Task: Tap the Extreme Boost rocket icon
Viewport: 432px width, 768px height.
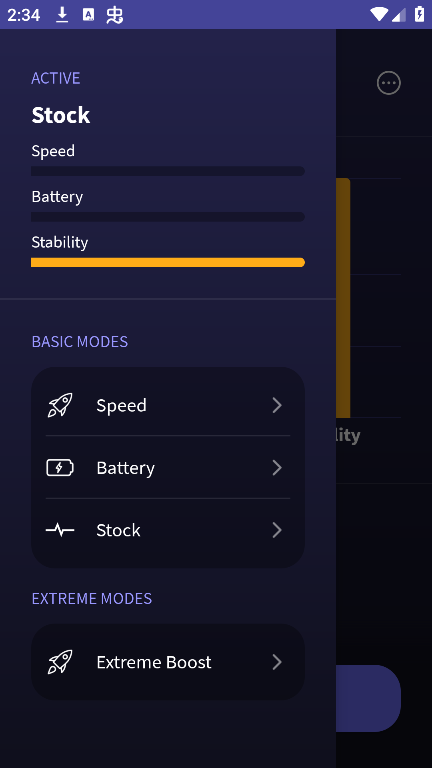Action: (x=60, y=662)
